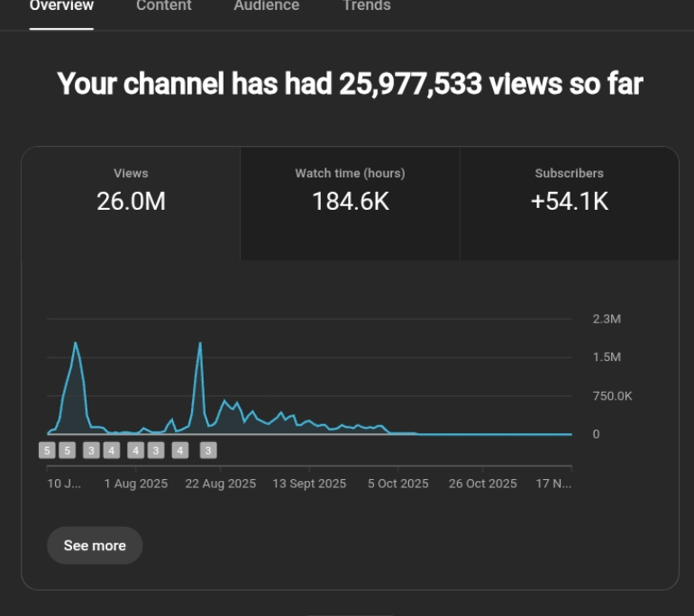
Task: Click the second video marker labeled 5
Action: 67,450
